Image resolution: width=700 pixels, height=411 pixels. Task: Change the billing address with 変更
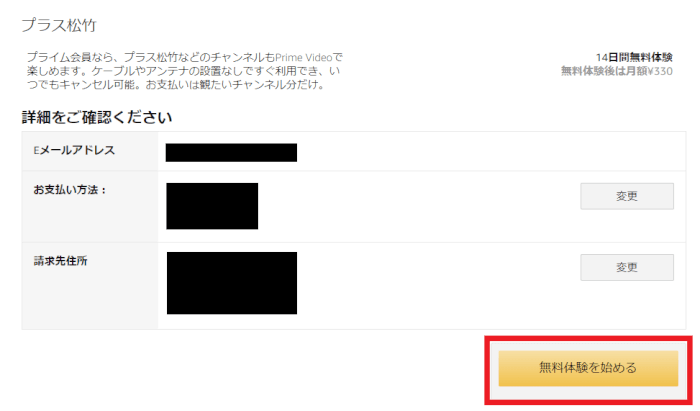(627, 267)
